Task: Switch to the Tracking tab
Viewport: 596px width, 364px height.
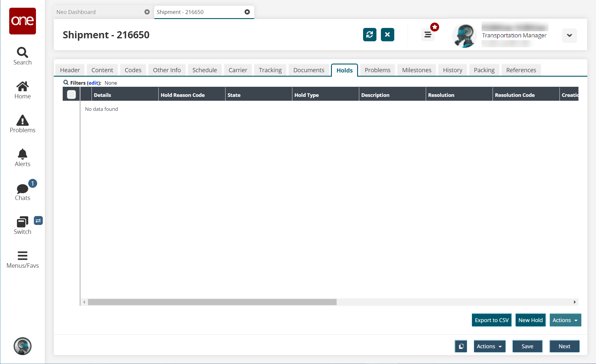Action: click(x=269, y=70)
